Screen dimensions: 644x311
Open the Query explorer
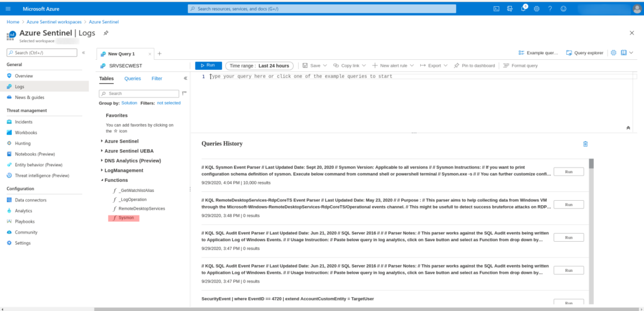pyautogui.click(x=585, y=53)
